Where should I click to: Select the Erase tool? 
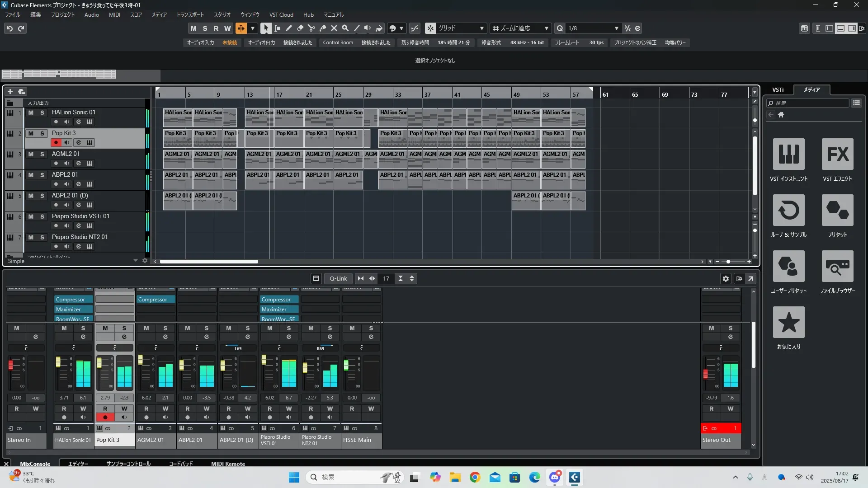click(300, 28)
